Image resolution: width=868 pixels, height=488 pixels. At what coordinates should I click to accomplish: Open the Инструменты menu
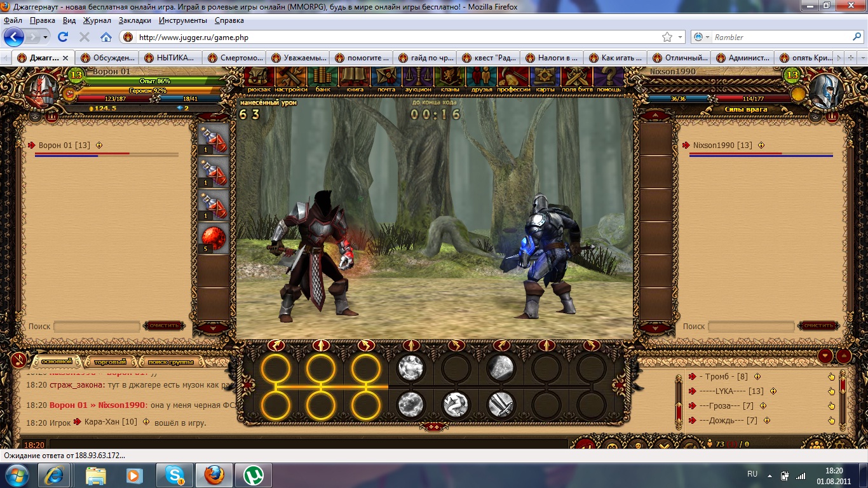click(x=183, y=20)
